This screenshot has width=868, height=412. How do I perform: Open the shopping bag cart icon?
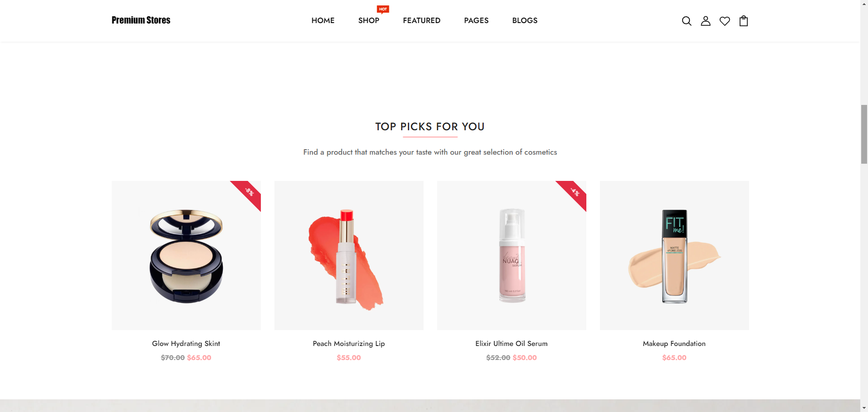tap(744, 21)
